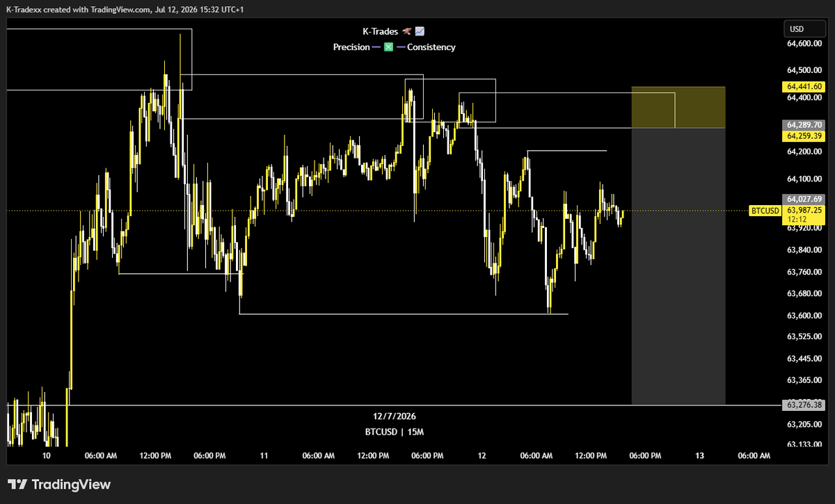Select the gray 64,289.70 price label
The height and width of the screenshot is (504, 835).
tap(804, 125)
